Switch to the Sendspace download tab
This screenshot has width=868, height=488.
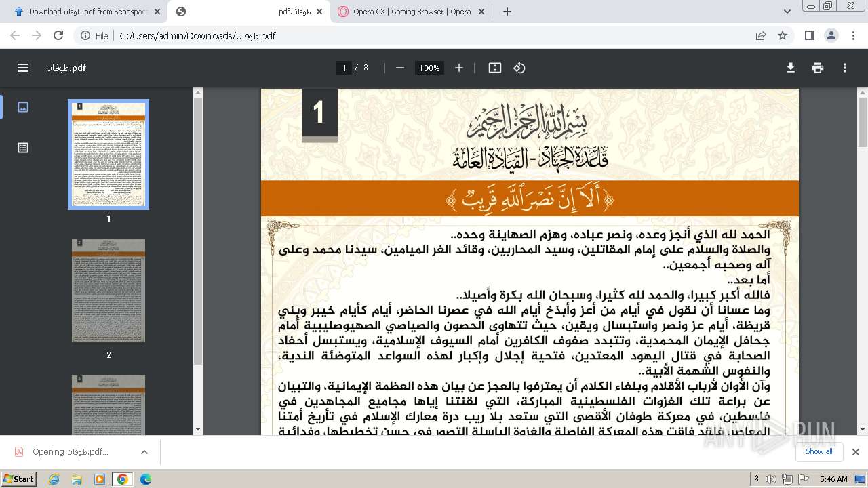(87, 12)
